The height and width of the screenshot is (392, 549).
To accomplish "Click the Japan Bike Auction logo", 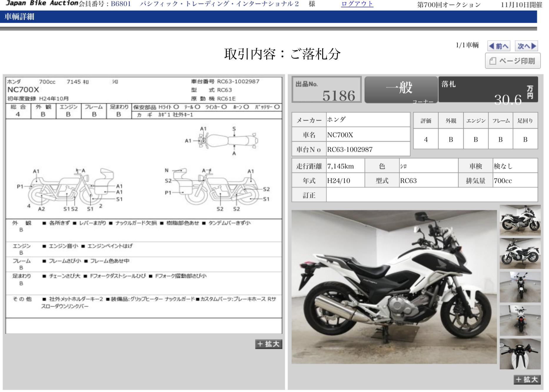I will (42, 4).
